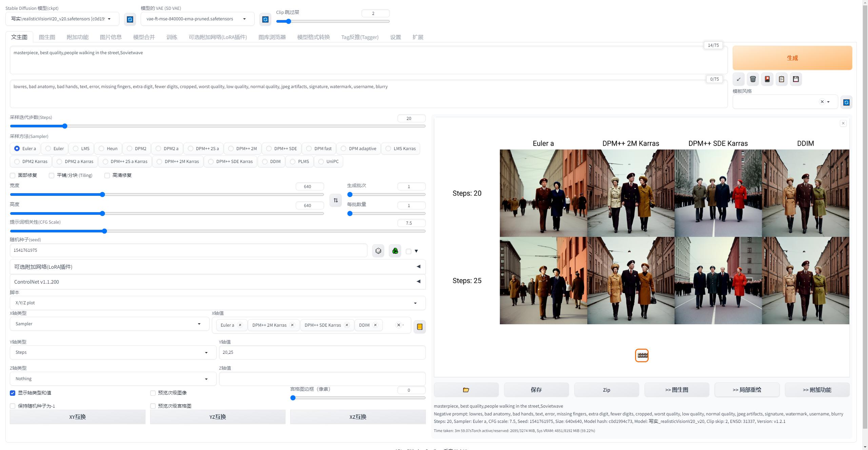Toggle the 保持随机种子为1 checkbox
The width and height of the screenshot is (868, 450).
pos(13,405)
